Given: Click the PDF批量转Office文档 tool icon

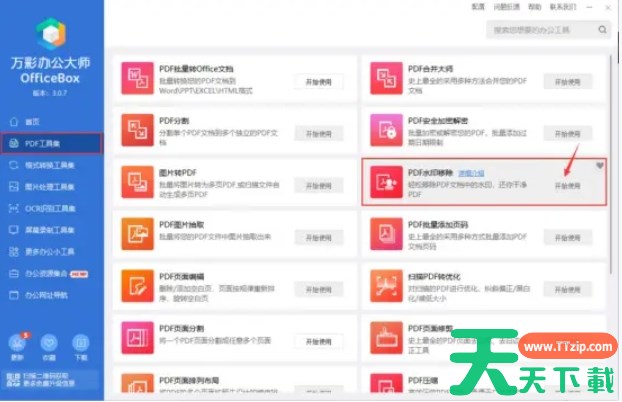Looking at the screenshot, I should [137, 78].
